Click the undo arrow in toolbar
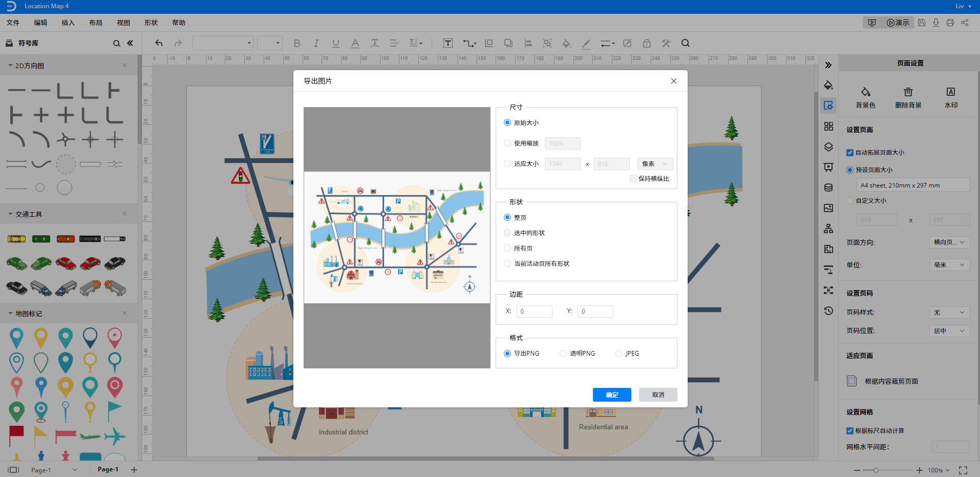The image size is (980, 477). click(x=159, y=43)
